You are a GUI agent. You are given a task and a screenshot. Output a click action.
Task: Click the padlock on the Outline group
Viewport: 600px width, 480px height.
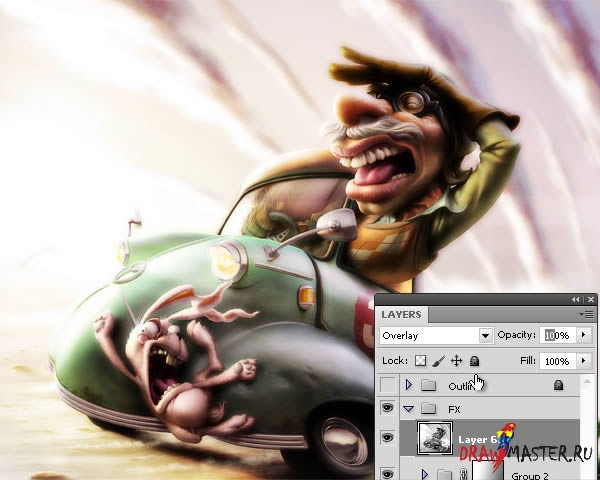click(x=558, y=385)
